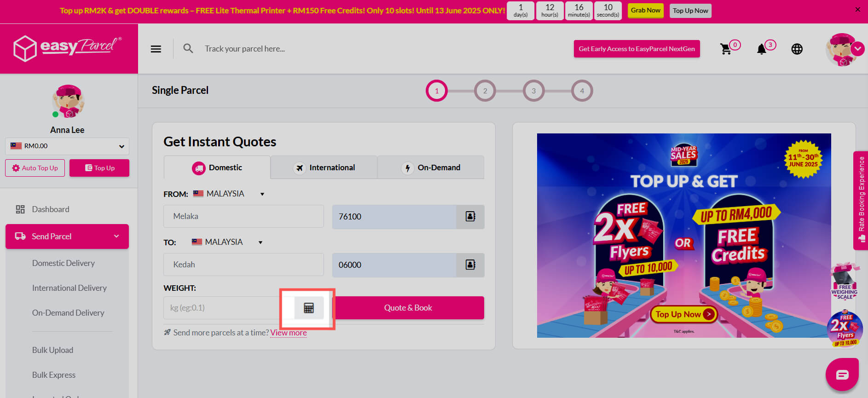
Task: Click the Send Parcel truck icon
Action: point(20,236)
